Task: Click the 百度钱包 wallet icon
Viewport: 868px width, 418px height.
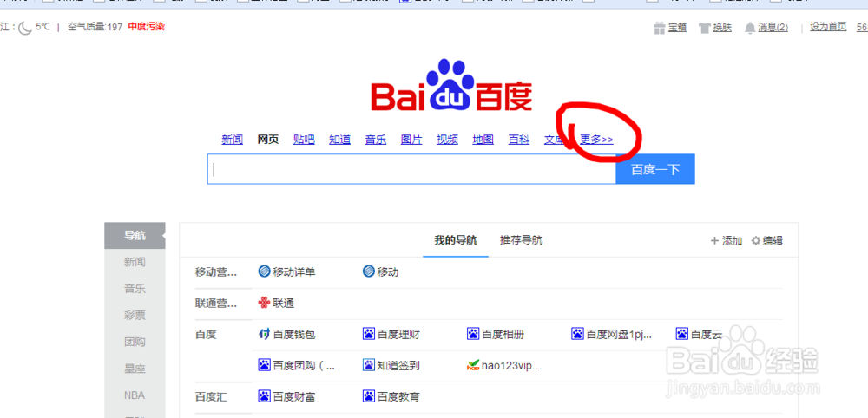Action: pyautogui.click(x=264, y=334)
